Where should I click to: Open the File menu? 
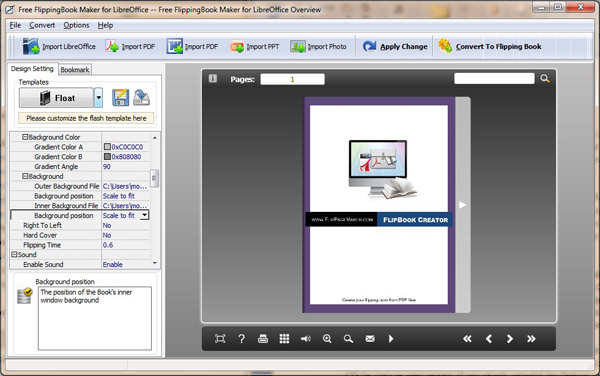15,25
